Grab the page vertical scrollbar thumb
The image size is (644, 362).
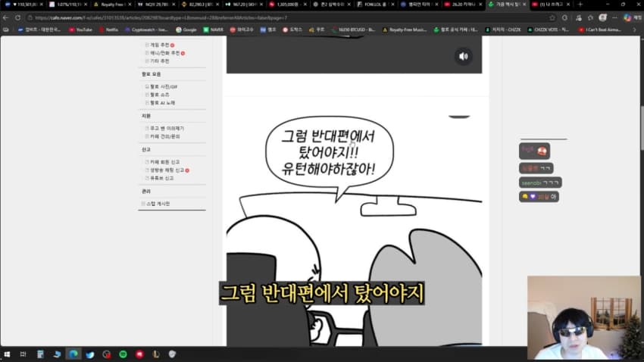click(x=641, y=128)
